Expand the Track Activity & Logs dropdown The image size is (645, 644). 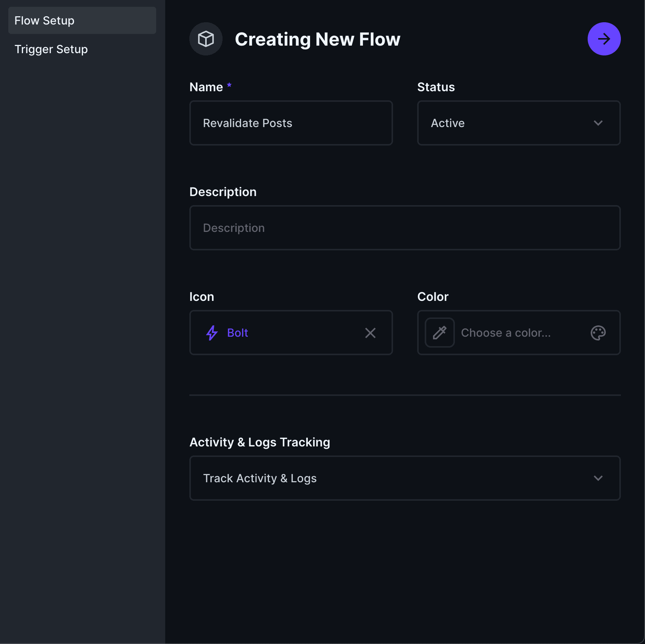[x=404, y=478]
